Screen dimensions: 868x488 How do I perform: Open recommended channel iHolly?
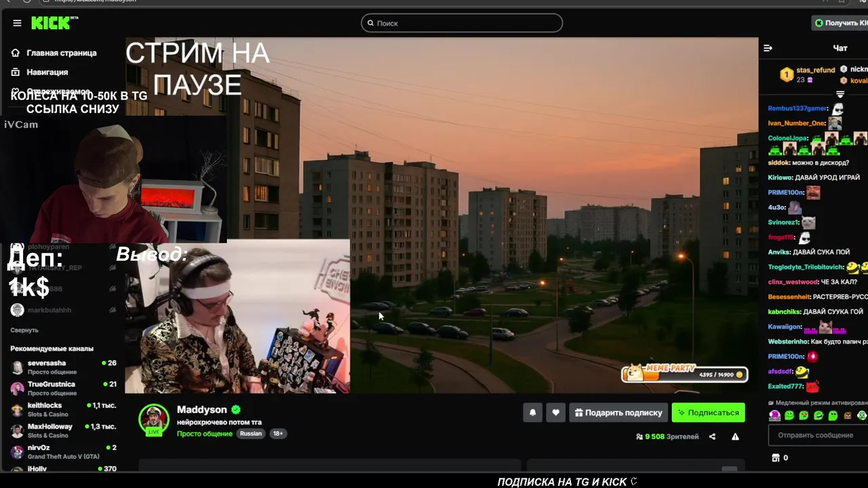tap(63, 469)
